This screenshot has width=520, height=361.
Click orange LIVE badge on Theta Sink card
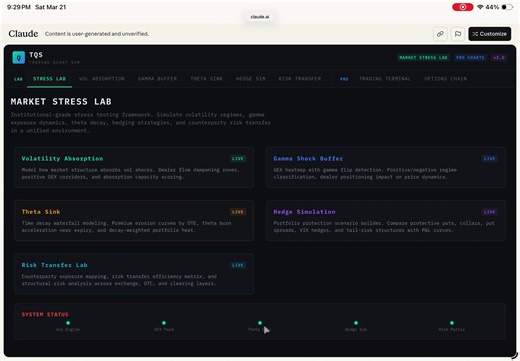tap(238, 212)
